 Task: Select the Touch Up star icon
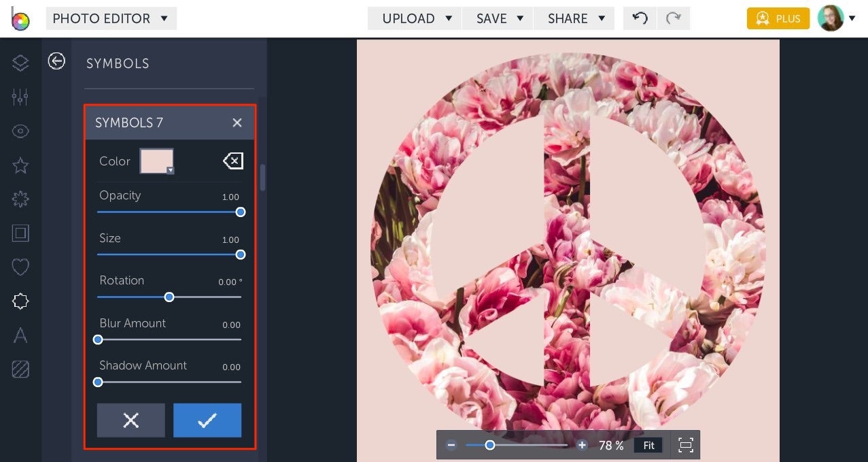(x=20, y=165)
